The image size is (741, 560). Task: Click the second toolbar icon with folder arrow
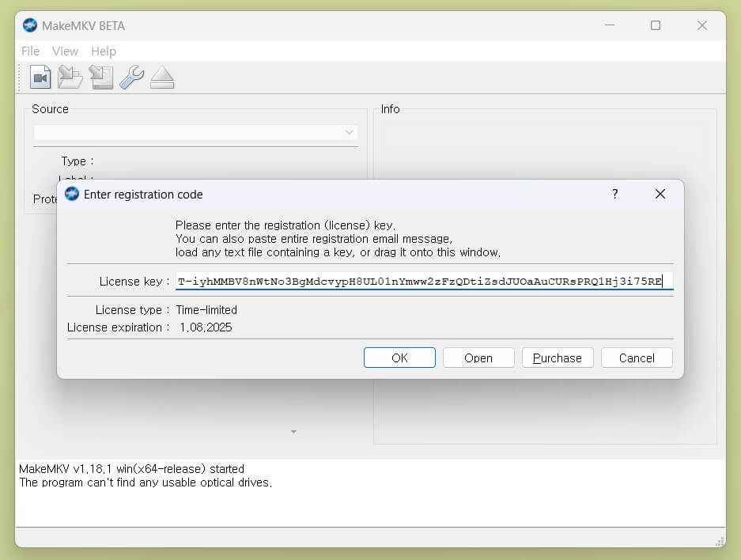pyautogui.click(x=70, y=78)
